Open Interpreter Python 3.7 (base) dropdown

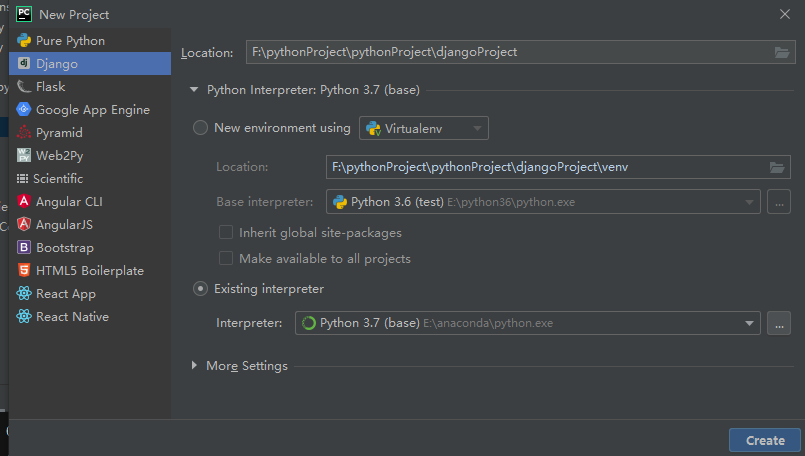(x=528, y=323)
